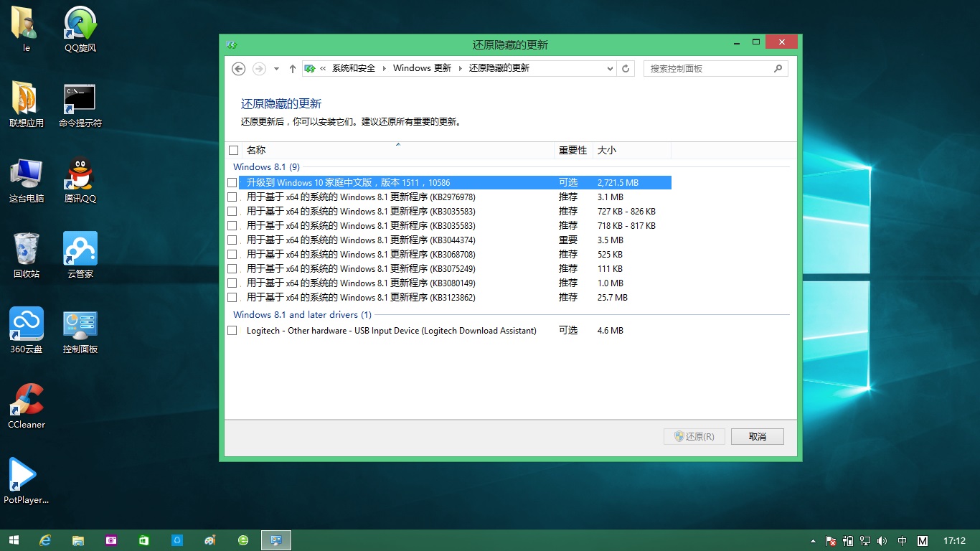Click the volume speaker tray icon
This screenshot has width=980, height=551.
tap(882, 541)
